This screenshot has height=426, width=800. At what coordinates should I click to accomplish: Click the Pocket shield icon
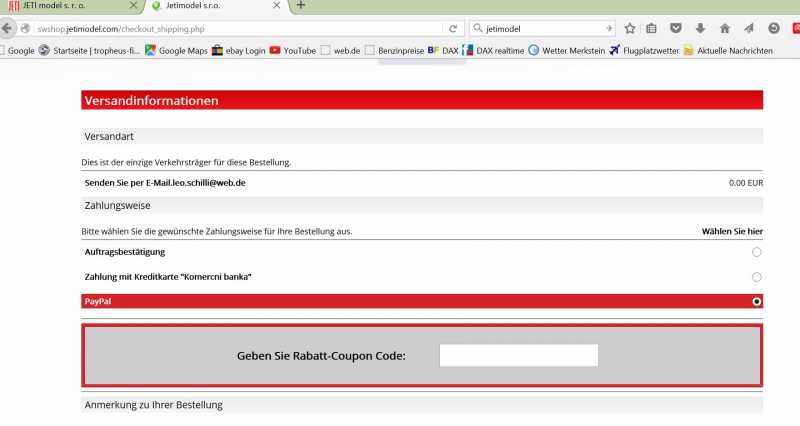[x=676, y=29]
